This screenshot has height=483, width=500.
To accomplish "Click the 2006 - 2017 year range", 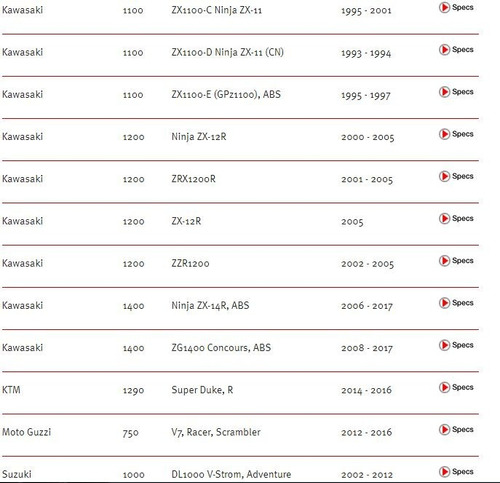I will click(367, 306).
